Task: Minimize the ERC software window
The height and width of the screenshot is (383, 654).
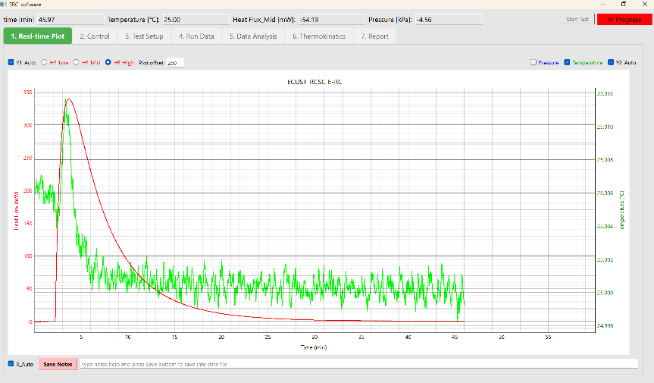Action: click(x=603, y=4)
